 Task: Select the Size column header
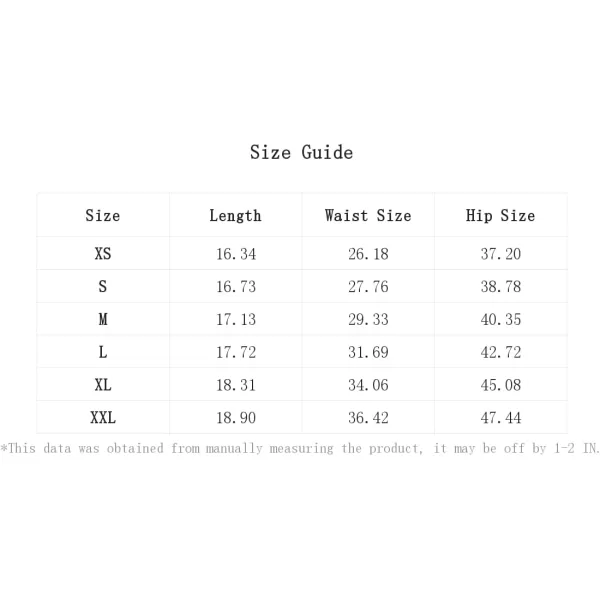tap(103, 215)
